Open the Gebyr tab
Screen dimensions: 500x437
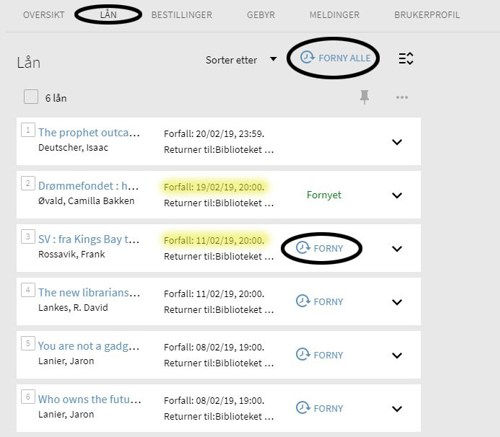click(261, 15)
